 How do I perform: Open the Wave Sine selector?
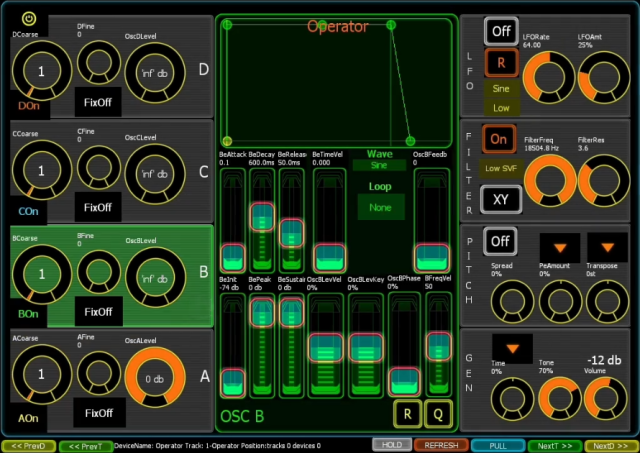[x=379, y=165]
